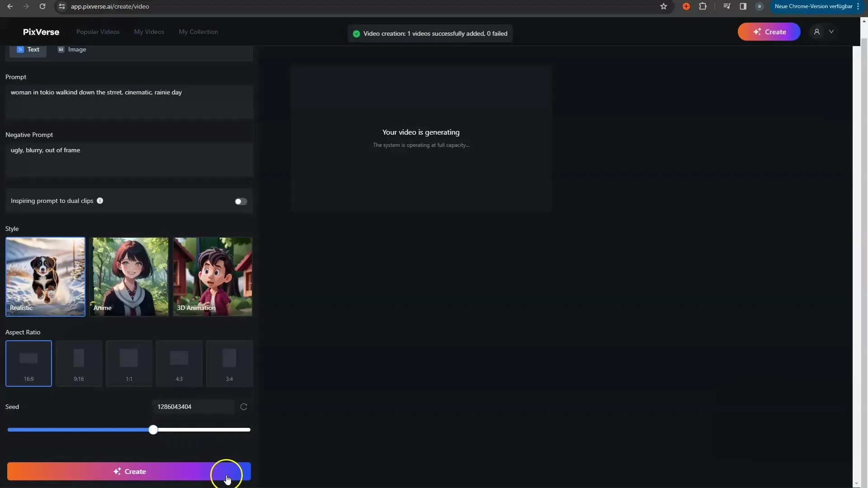Image resolution: width=868 pixels, height=488 pixels.
Task: Click the PixVerse home logo icon
Action: pyautogui.click(x=41, y=31)
